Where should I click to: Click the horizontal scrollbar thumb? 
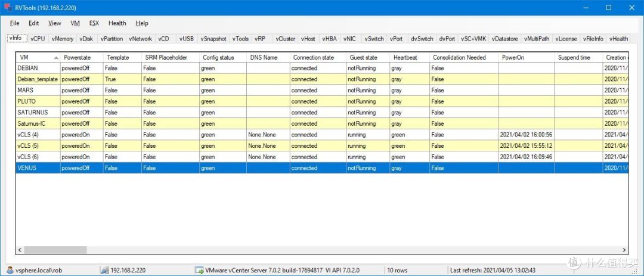click(55, 250)
